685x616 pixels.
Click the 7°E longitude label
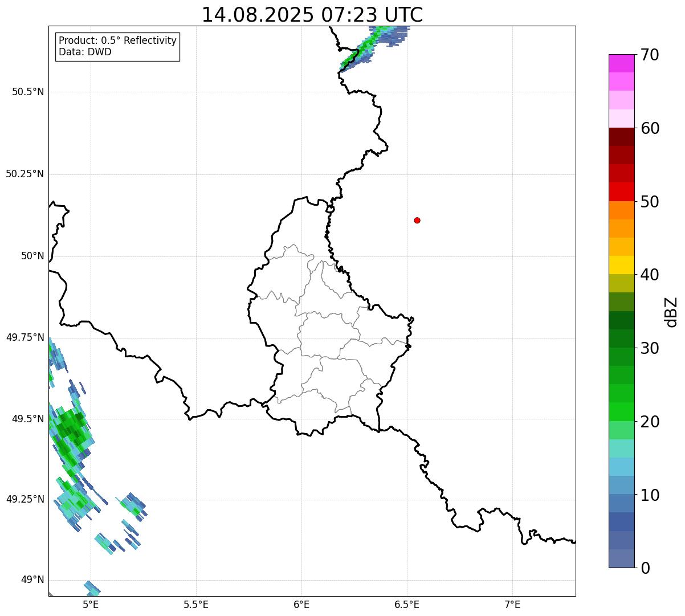coord(512,604)
